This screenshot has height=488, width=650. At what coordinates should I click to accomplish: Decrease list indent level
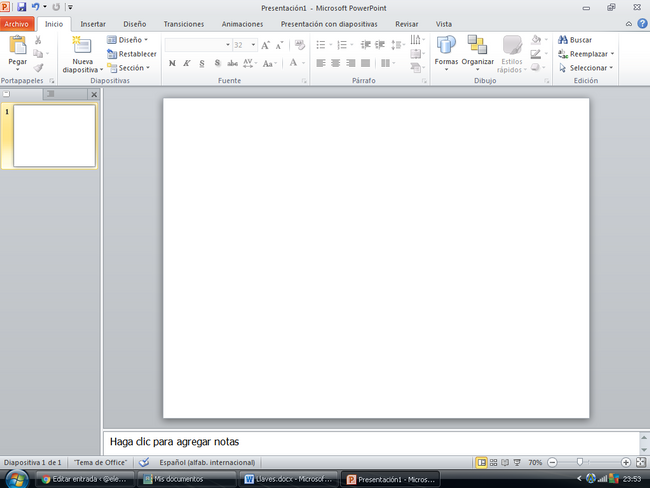[366, 45]
